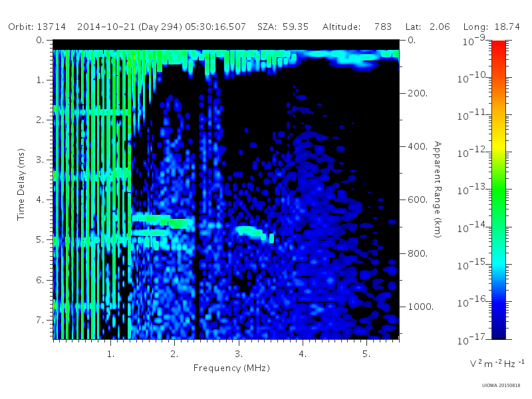Screen dimensions: 532x399
Task: Click the '3.' tick on frequency axis
Action: pyautogui.click(x=239, y=354)
